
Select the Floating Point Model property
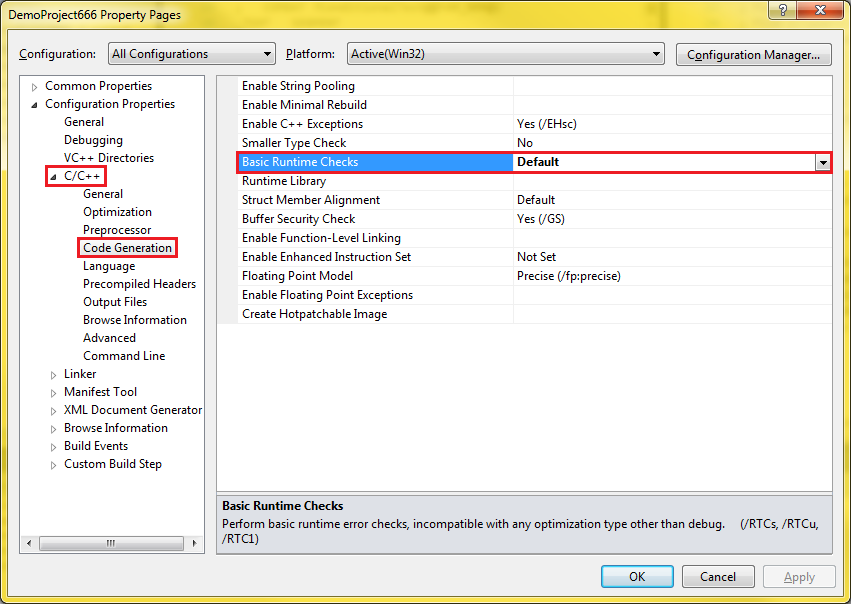(297, 276)
